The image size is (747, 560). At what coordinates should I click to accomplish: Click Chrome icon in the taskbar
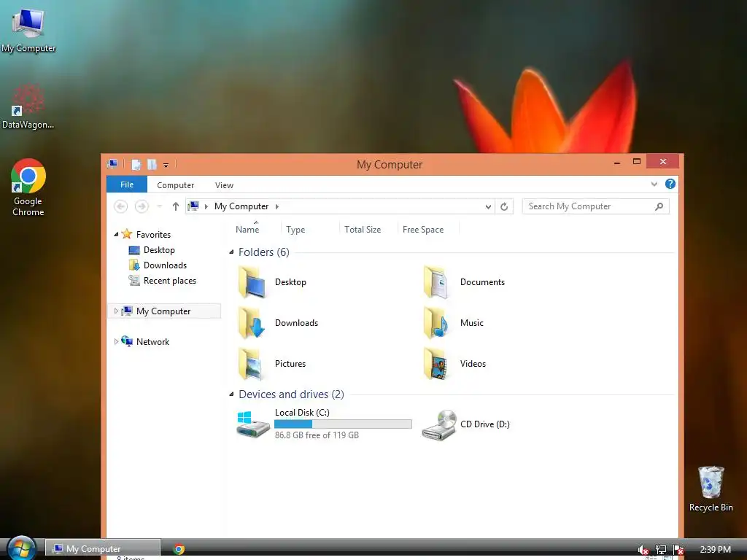tap(179, 549)
